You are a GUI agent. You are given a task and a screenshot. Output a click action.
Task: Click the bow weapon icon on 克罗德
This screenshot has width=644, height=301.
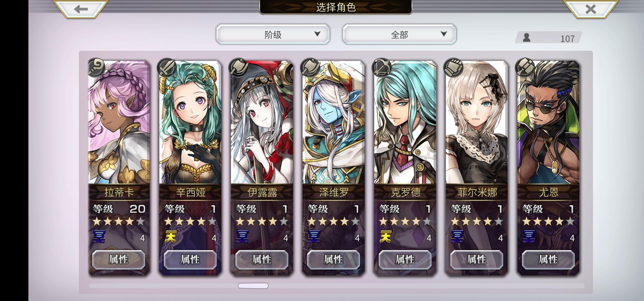tap(381, 67)
